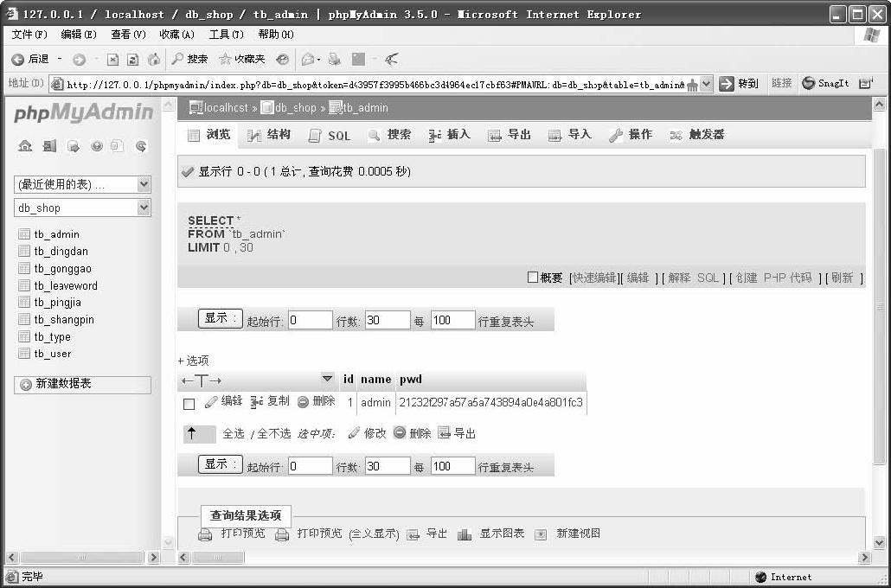
Task: Open the 搜索 search toolbar button
Action: [189, 59]
